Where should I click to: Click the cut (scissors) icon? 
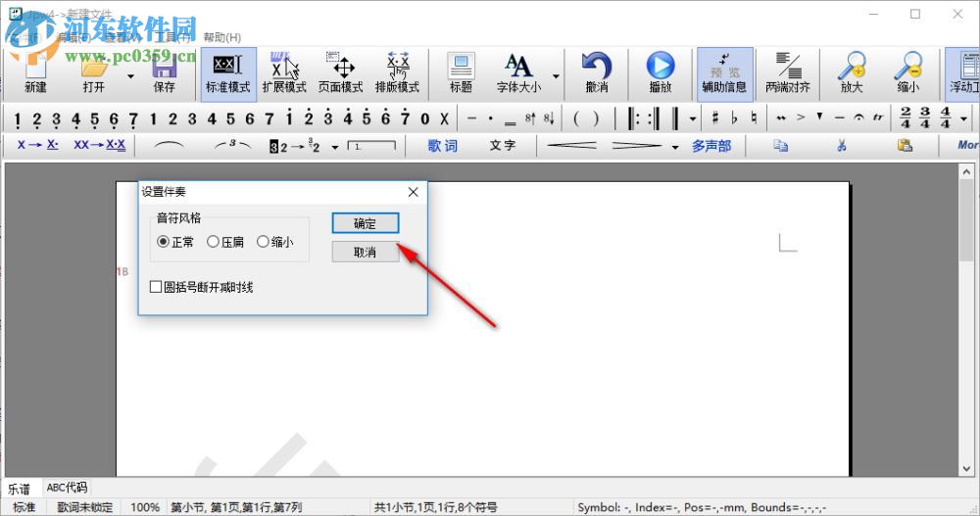842,146
